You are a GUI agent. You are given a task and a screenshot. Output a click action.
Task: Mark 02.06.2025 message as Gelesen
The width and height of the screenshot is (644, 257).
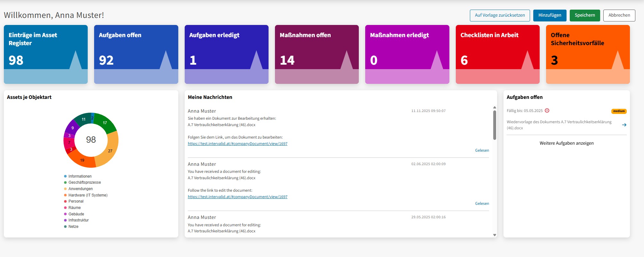[482, 204]
